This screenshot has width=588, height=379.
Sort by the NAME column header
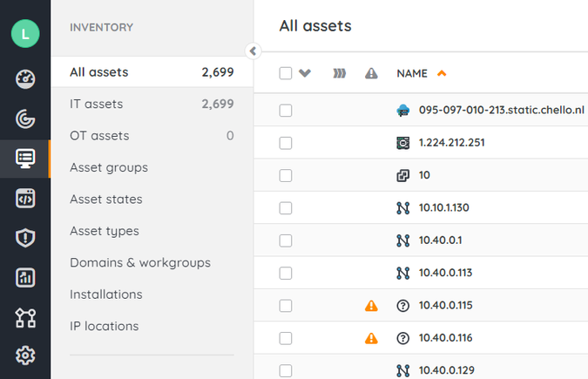point(412,73)
